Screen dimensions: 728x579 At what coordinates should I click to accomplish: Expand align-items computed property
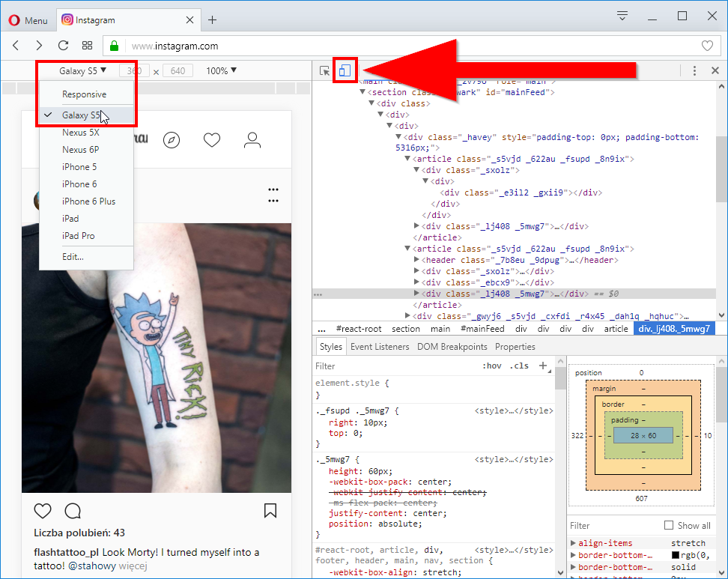pyautogui.click(x=573, y=543)
